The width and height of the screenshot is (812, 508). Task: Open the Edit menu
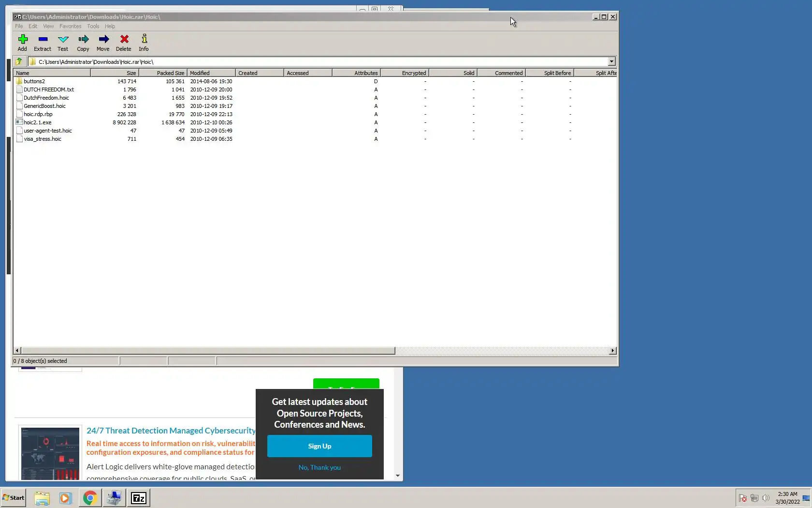tap(33, 26)
